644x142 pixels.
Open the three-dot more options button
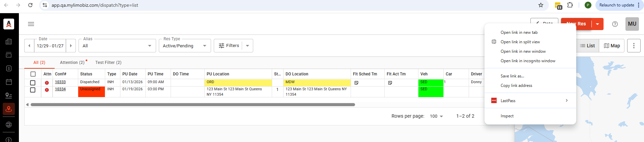(x=634, y=46)
